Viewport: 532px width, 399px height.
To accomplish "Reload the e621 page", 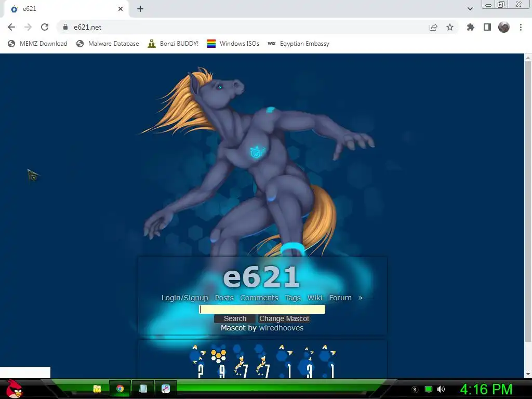I will coord(45,27).
